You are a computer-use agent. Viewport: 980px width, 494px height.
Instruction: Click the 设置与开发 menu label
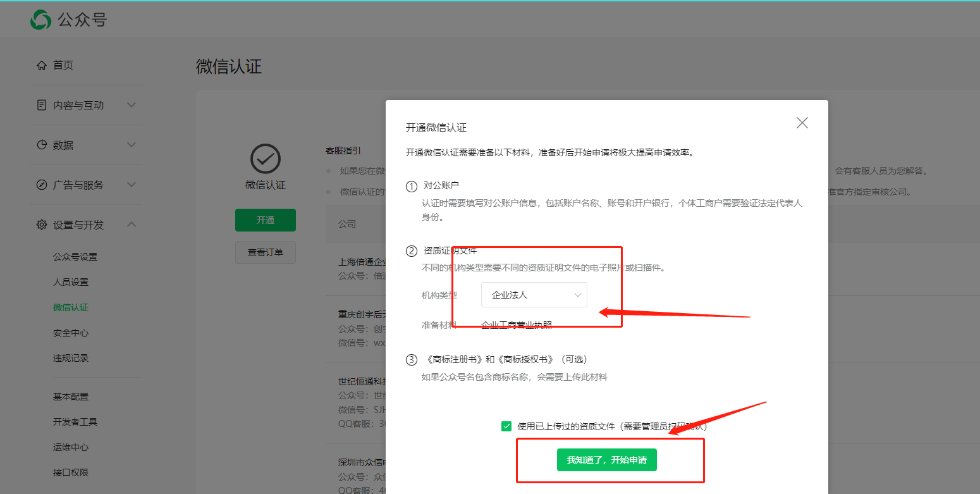[78, 225]
